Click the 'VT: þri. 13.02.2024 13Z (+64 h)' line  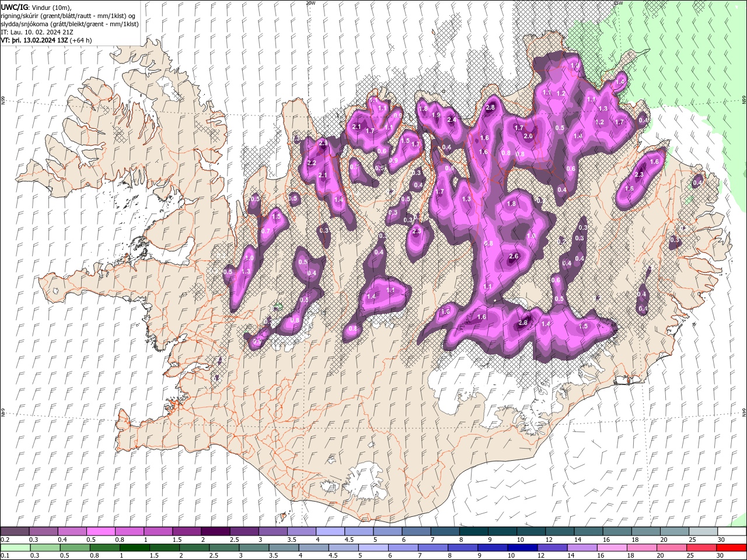(47, 40)
